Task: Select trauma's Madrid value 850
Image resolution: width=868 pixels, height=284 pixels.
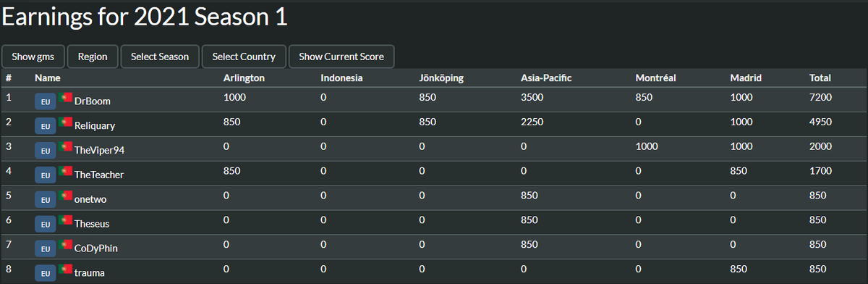Action: (739, 270)
